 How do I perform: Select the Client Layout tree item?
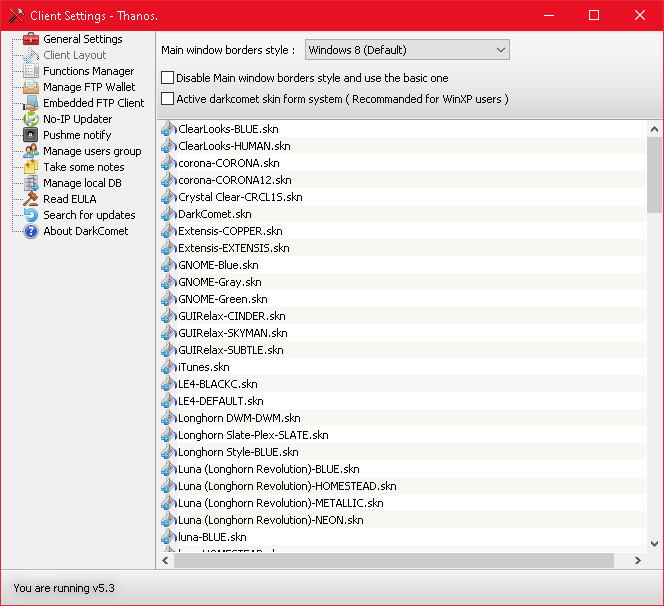tap(74, 55)
